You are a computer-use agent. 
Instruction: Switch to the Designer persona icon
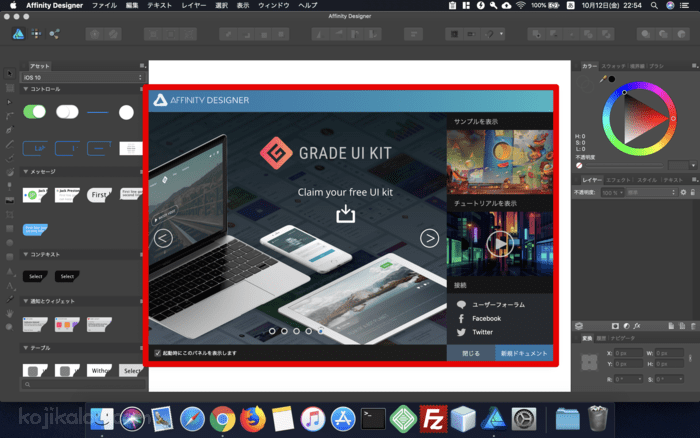(x=18, y=33)
